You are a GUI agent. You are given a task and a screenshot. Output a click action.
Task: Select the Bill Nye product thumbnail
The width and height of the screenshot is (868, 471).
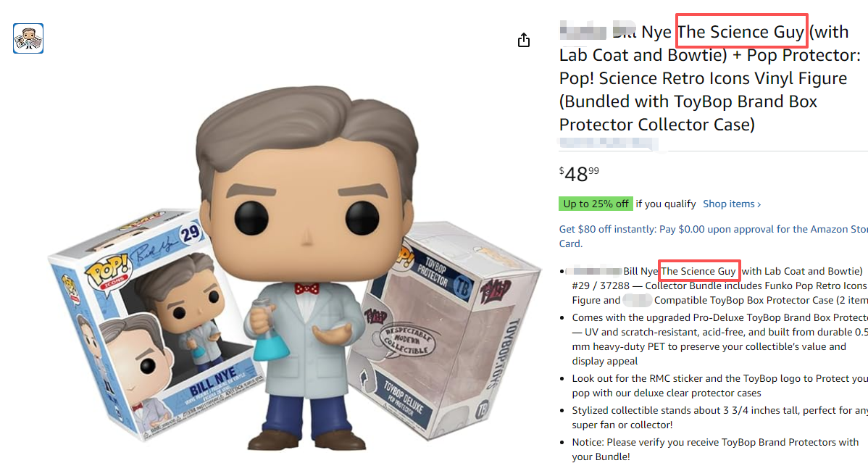tap(28, 38)
